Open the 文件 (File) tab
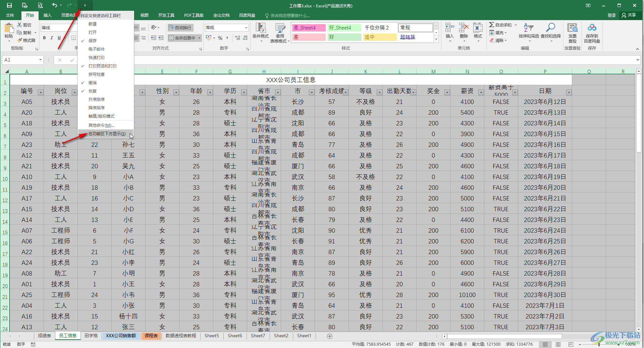Viewport: 644px width, 348px height. tap(10, 15)
